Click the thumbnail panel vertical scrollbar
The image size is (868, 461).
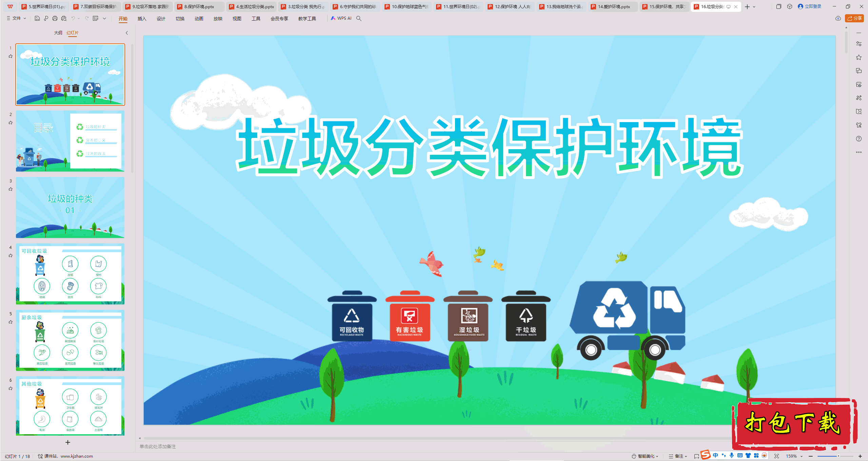(x=132, y=108)
